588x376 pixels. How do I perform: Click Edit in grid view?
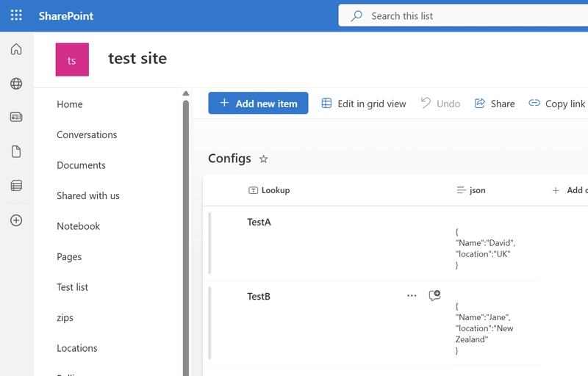364,104
